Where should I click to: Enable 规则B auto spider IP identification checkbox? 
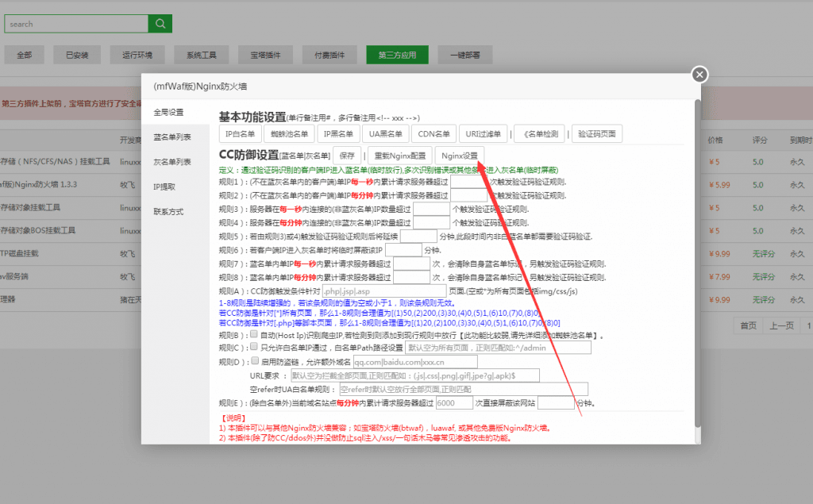253,335
